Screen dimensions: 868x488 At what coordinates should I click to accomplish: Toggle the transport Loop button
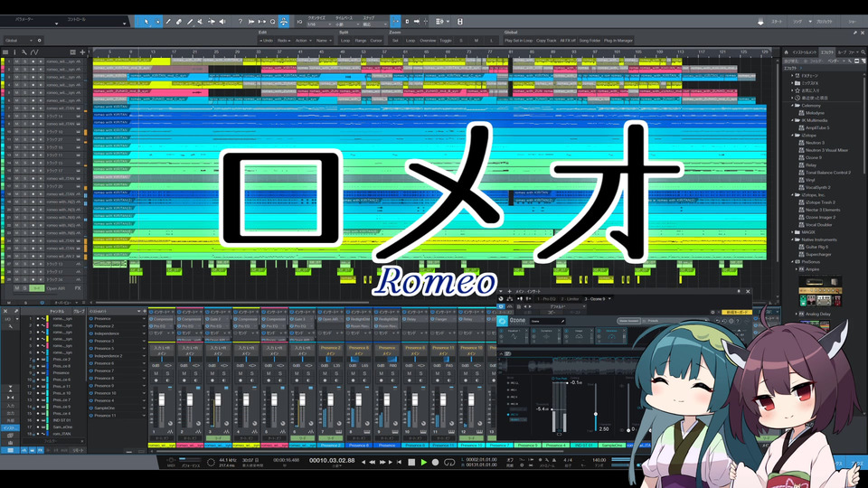pyautogui.click(x=449, y=462)
